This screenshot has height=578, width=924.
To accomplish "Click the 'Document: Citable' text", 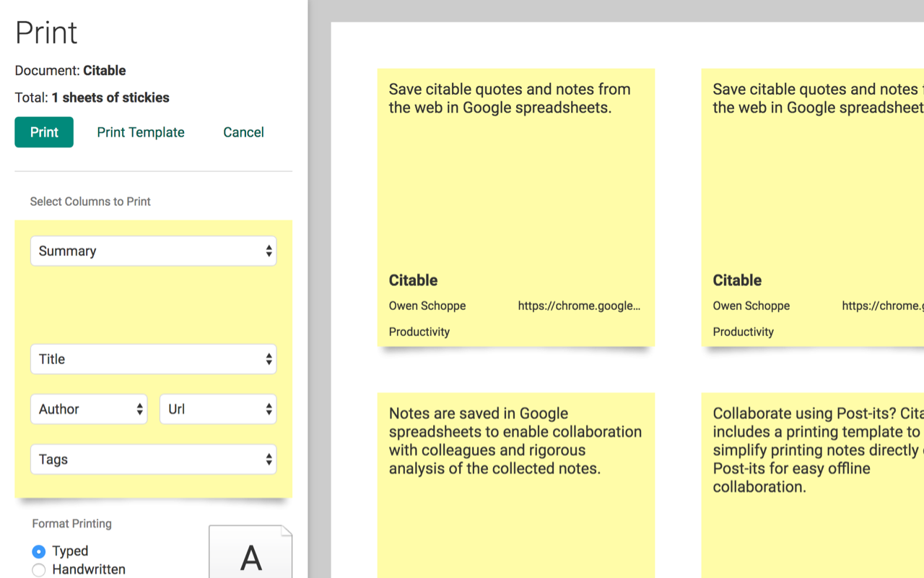I will click(x=70, y=71).
